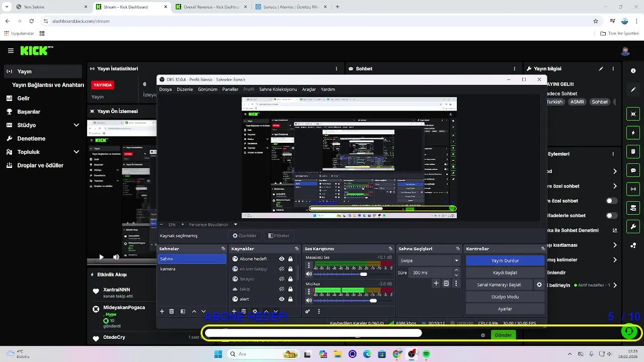The width and height of the screenshot is (644, 362).
Task: Open the Filtreler button
Action: click(x=279, y=235)
